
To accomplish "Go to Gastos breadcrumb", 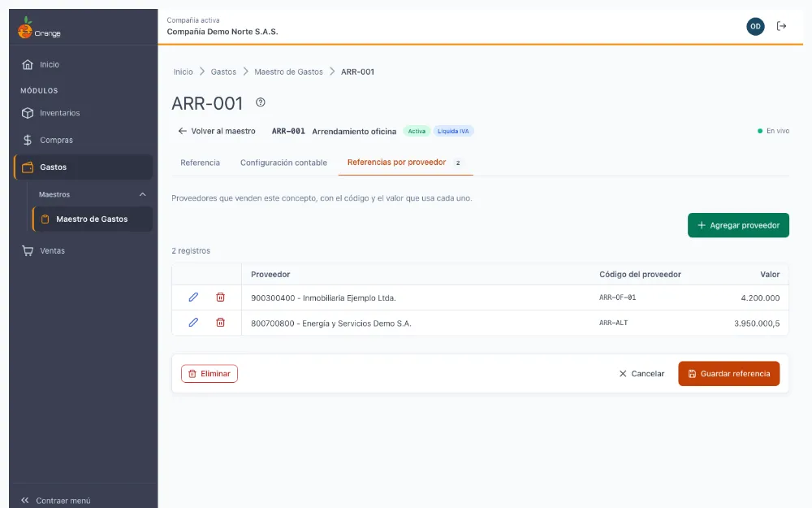I will (223, 72).
